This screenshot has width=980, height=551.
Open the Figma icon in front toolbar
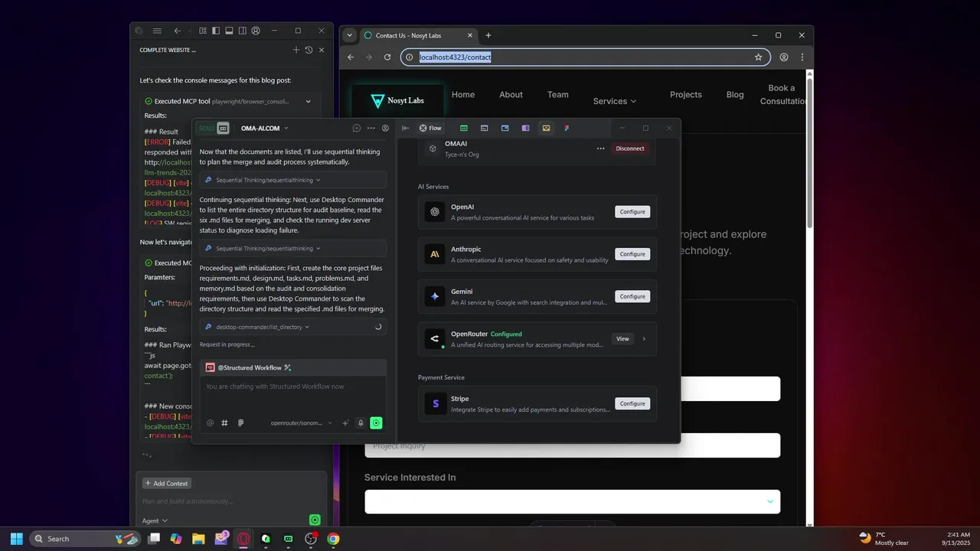click(567, 129)
